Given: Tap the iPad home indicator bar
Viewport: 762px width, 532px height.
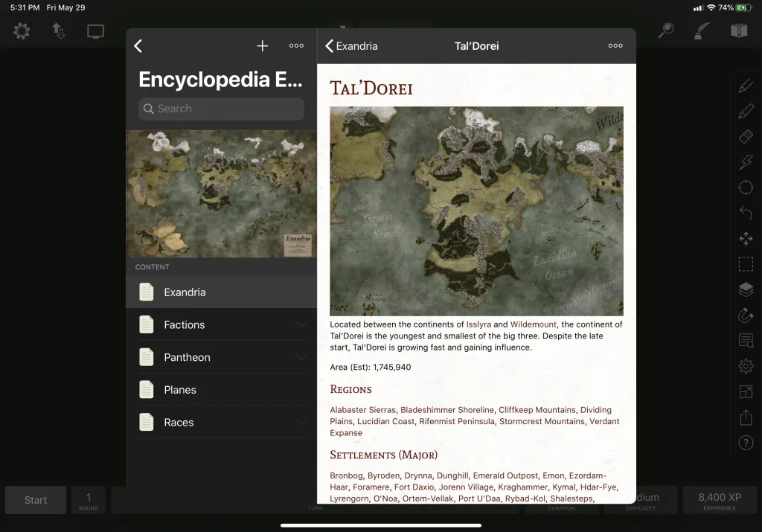Looking at the screenshot, I should [x=380, y=525].
